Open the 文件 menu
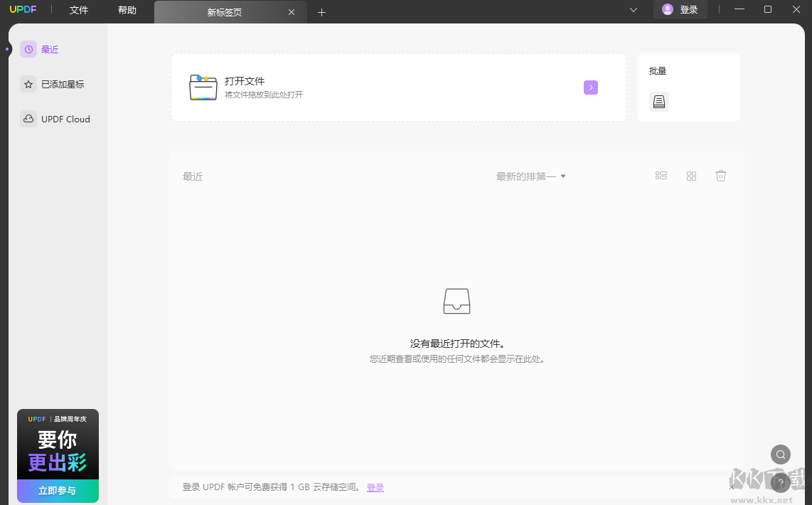The height and width of the screenshot is (505, 812). [78, 11]
